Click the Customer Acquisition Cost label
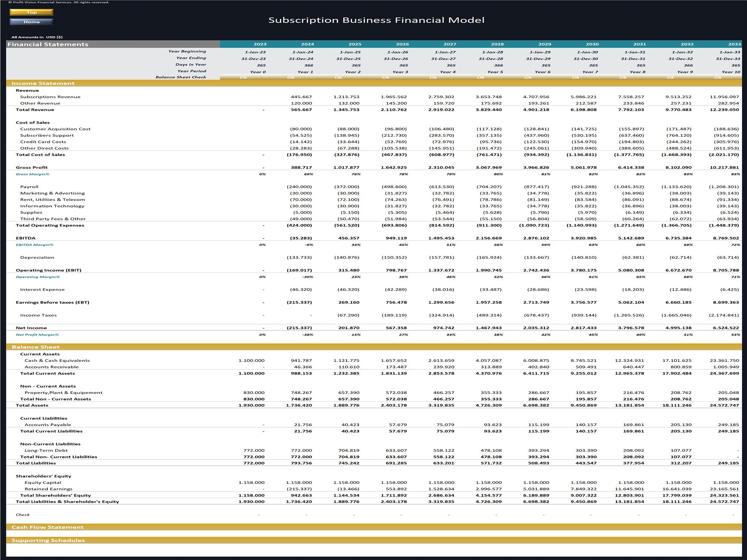 coord(55,129)
